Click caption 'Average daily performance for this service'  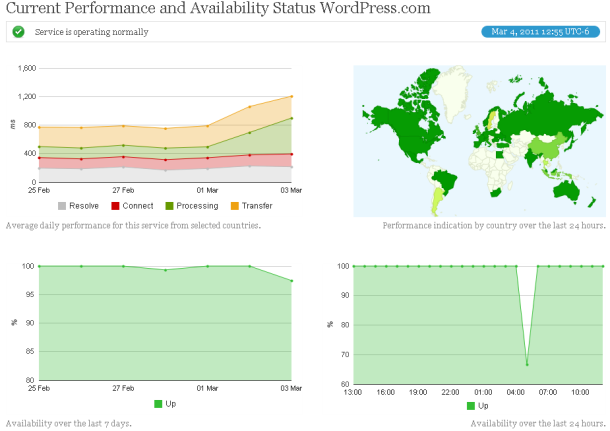(133, 226)
